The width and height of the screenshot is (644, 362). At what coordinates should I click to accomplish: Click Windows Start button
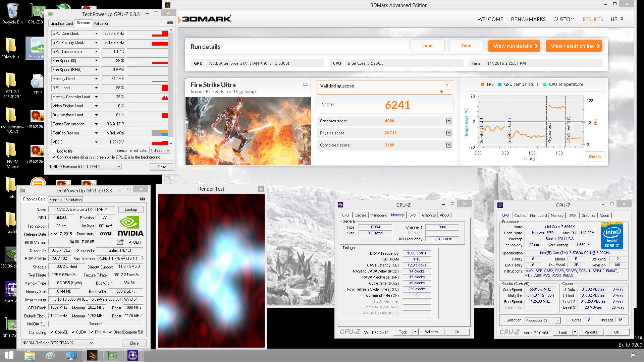[x=9, y=355]
